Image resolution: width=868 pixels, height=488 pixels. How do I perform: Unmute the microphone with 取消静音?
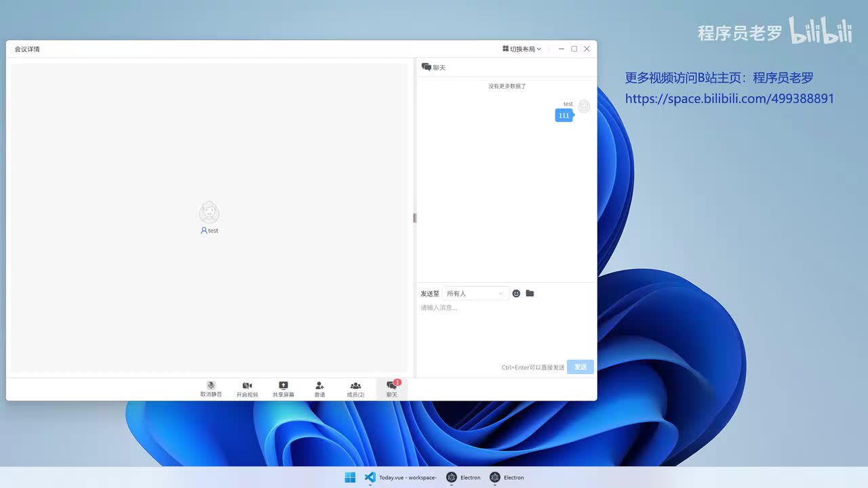[211, 389]
